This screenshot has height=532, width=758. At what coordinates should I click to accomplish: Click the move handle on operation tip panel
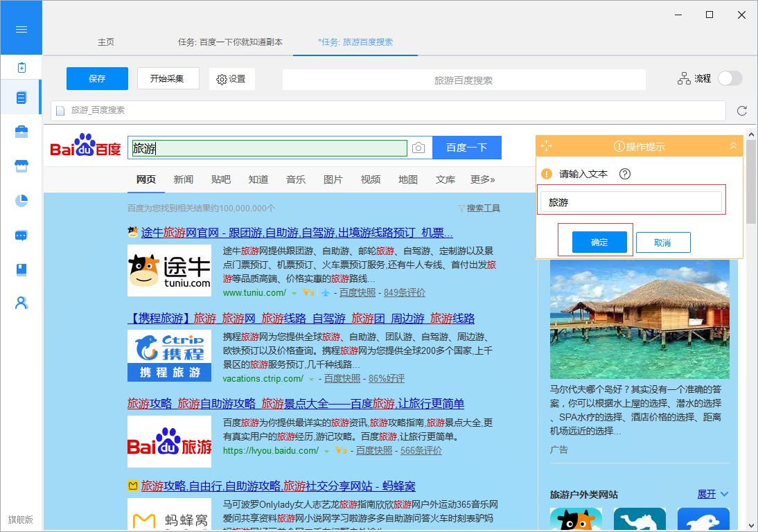(546, 146)
